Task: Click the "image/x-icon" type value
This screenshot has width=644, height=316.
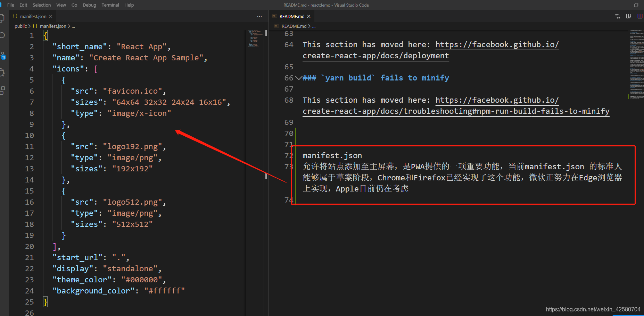Action: pos(139,113)
